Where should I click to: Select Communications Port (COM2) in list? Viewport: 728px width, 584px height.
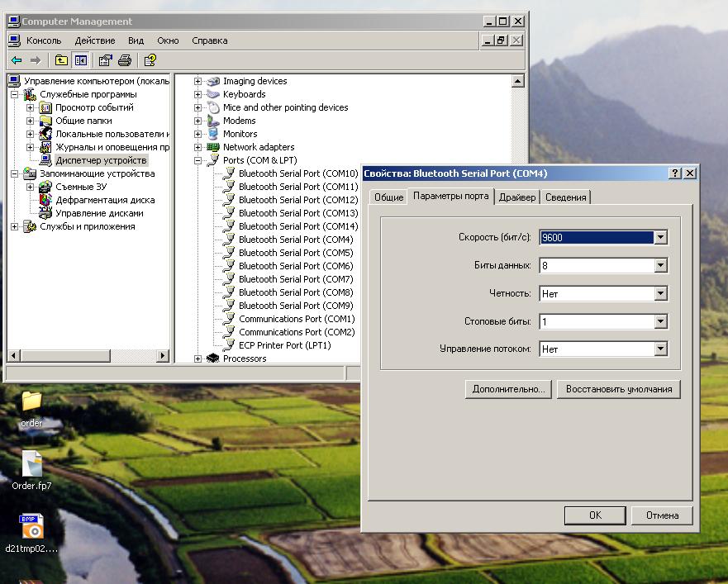click(x=297, y=332)
